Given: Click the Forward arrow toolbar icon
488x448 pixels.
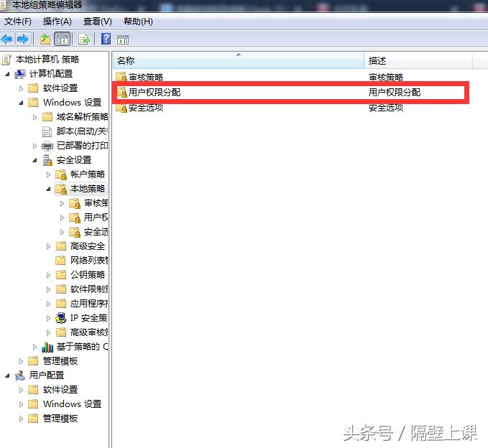Looking at the screenshot, I should pyautogui.click(x=23, y=39).
